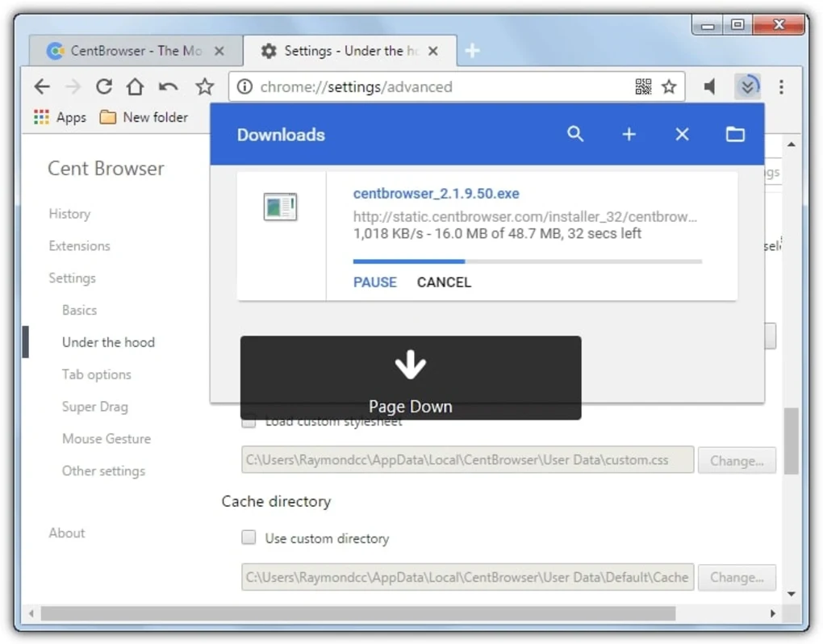Open a new tab with plus button

tap(472, 51)
